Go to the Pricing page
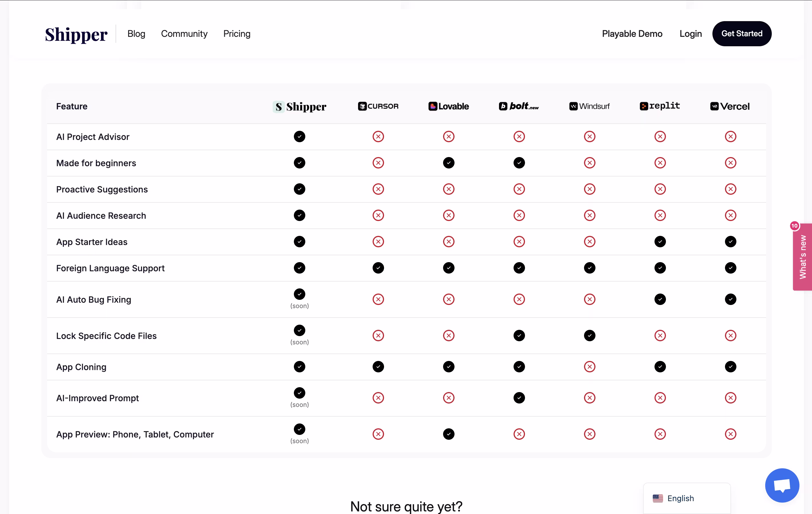The image size is (812, 514). (237, 34)
